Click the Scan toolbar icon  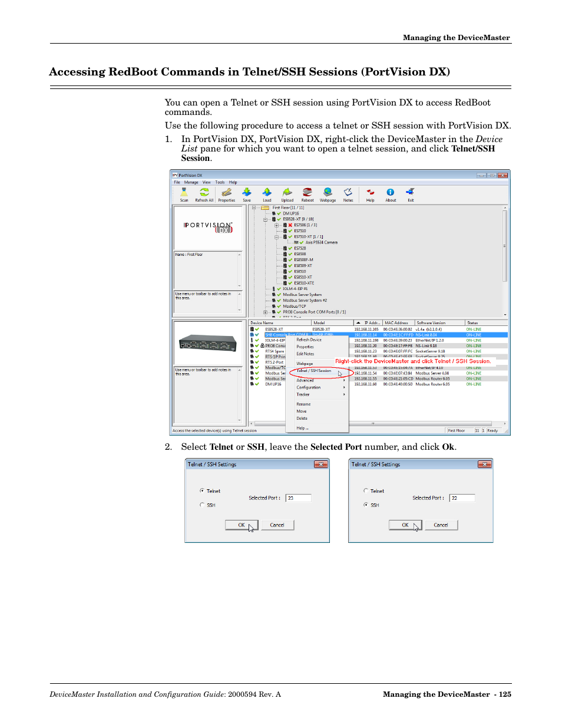click(184, 195)
